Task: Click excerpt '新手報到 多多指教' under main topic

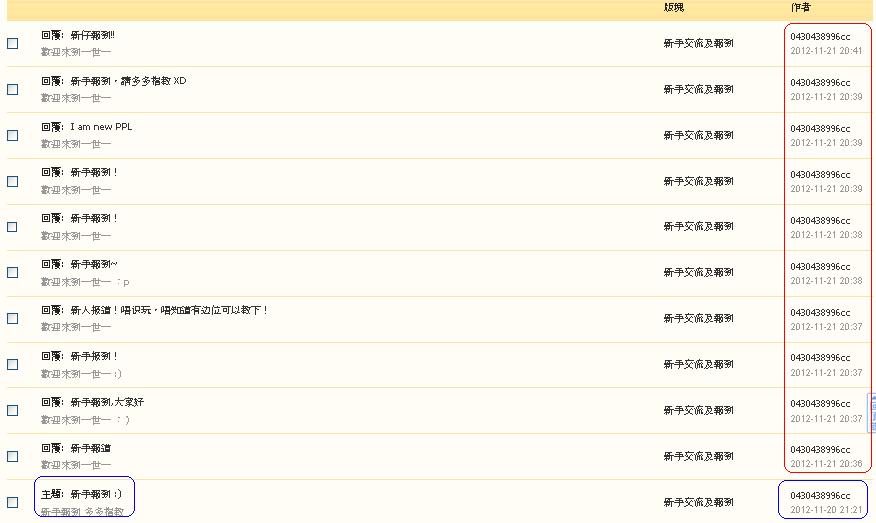Action: 82,511
